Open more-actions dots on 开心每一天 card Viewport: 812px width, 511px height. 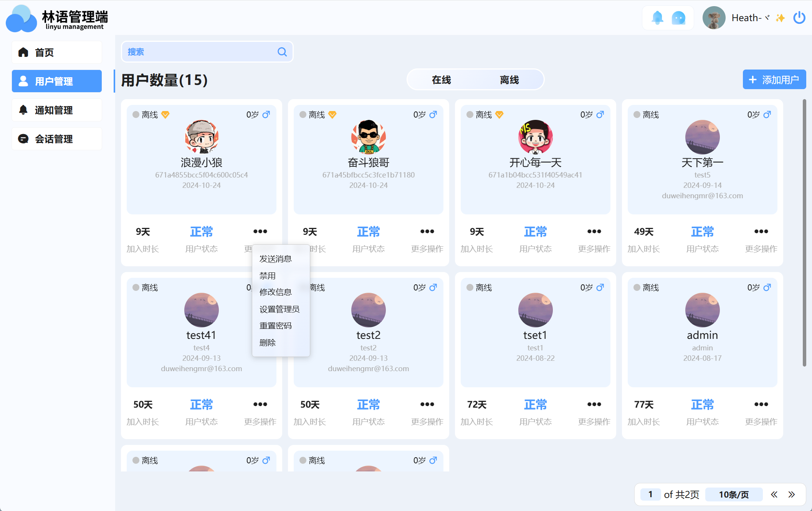tap(594, 231)
